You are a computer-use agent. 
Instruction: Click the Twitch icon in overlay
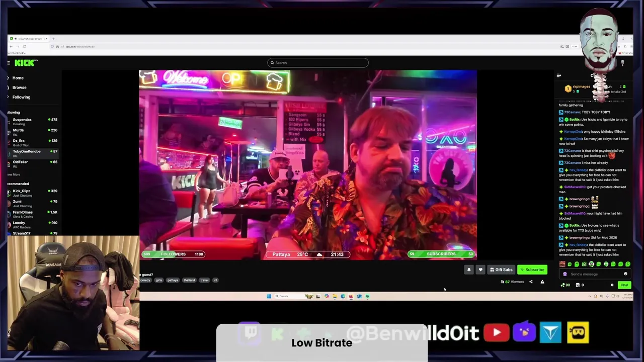tap(250, 332)
